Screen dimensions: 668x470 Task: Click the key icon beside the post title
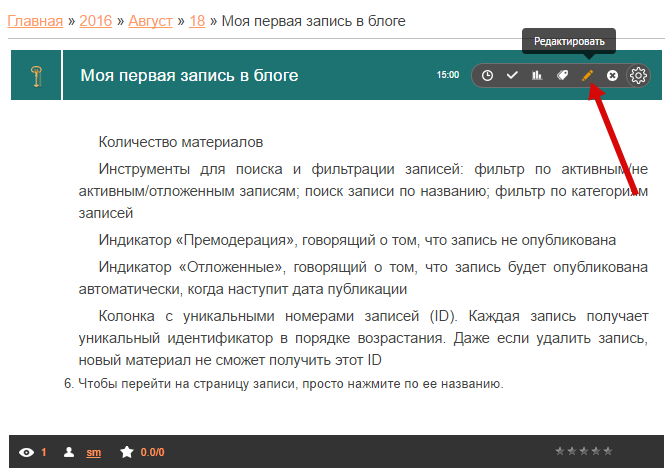35,76
